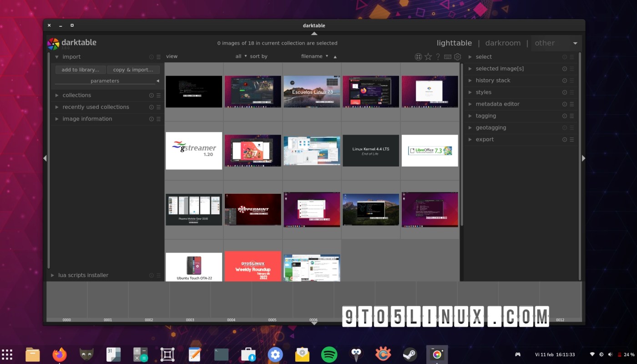The image size is (637, 364).
Task: Open the keyboard shortcut mapping icon
Action: pos(447,56)
